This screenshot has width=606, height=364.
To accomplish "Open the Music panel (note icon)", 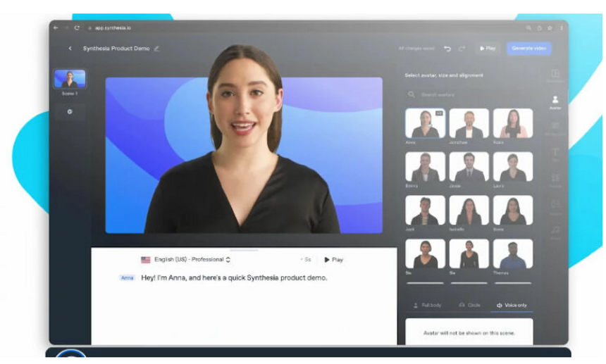I will pyautogui.click(x=555, y=233).
